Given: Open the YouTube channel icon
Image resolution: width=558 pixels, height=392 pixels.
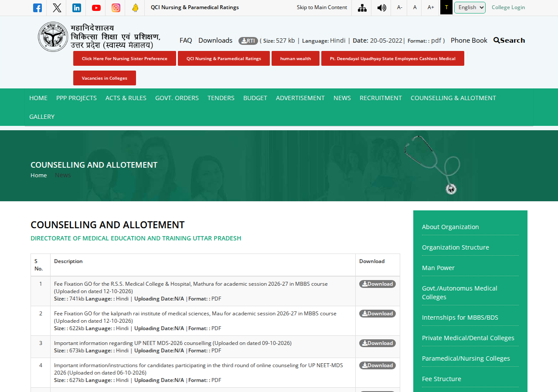Looking at the screenshot, I should [x=96, y=7].
